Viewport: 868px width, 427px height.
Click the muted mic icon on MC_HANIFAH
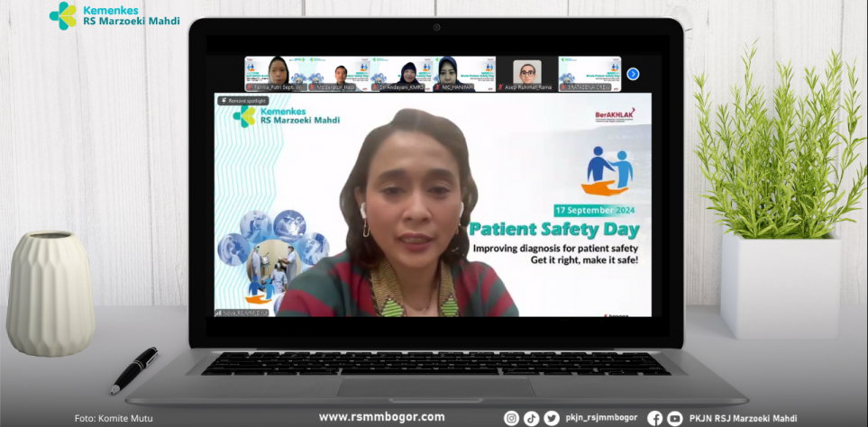pos(438,87)
